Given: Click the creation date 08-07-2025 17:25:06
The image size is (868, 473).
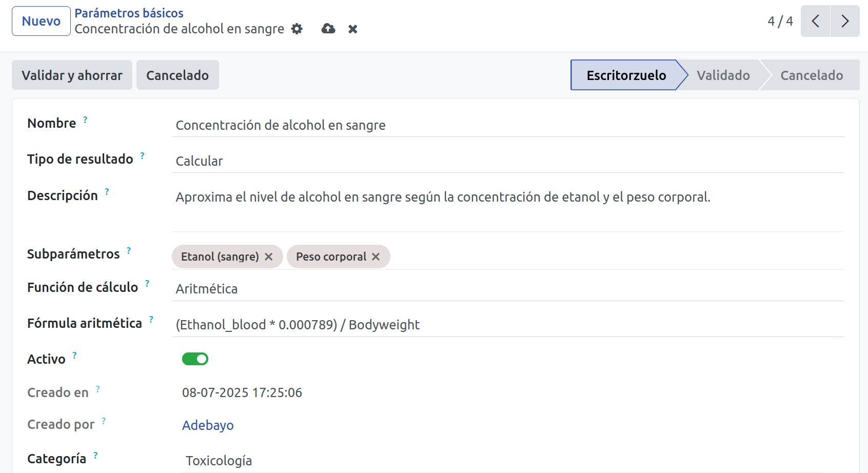Looking at the screenshot, I should coord(242,392).
